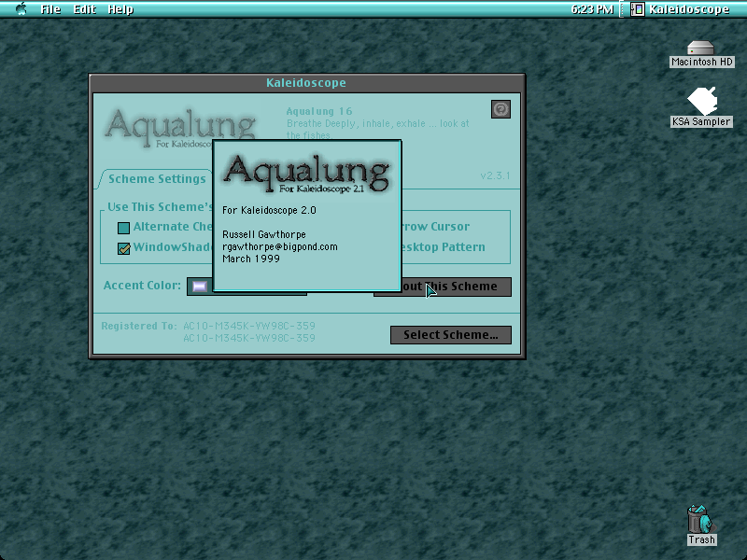Viewport: 747px width, 560px height.
Task: Click the "March 1999" date text
Action: [251, 259]
